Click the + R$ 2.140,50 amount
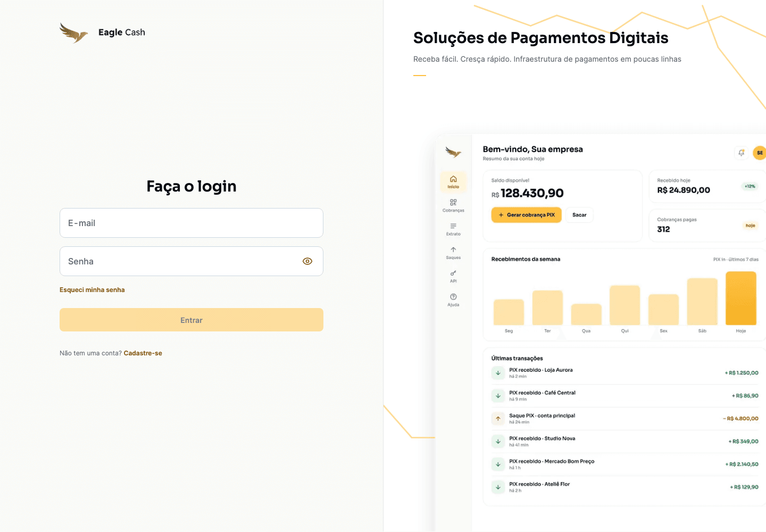766x532 pixels. [x=742, y=464]
